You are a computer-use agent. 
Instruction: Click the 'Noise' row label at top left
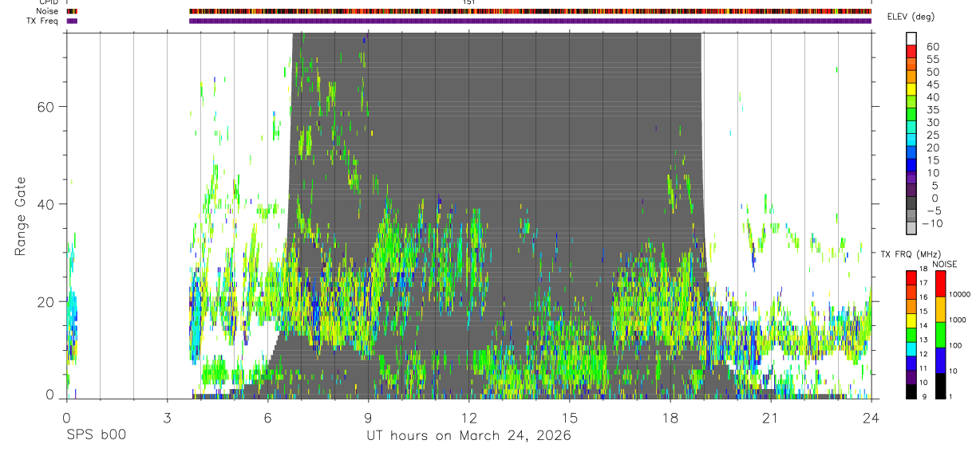tap(48, 11)
